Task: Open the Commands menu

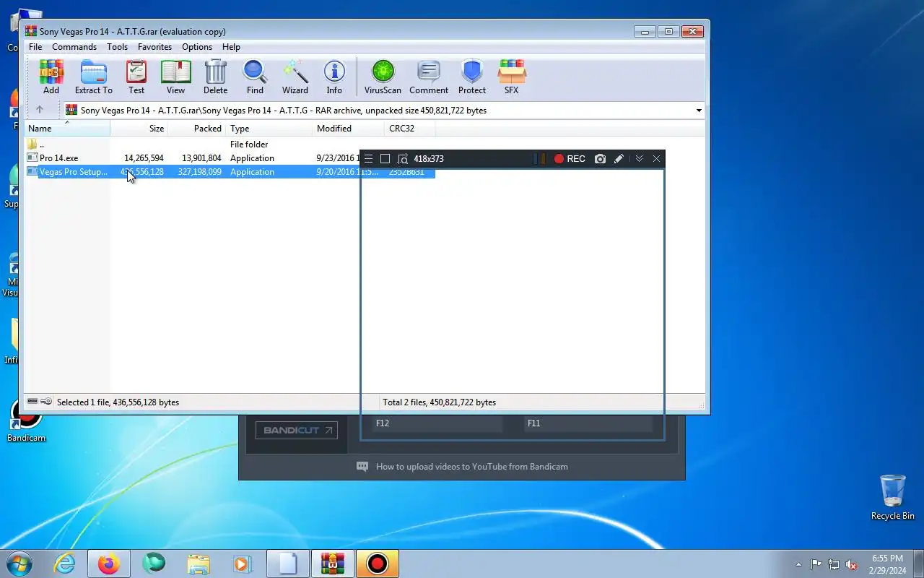Action: click(x=74, y=47)
